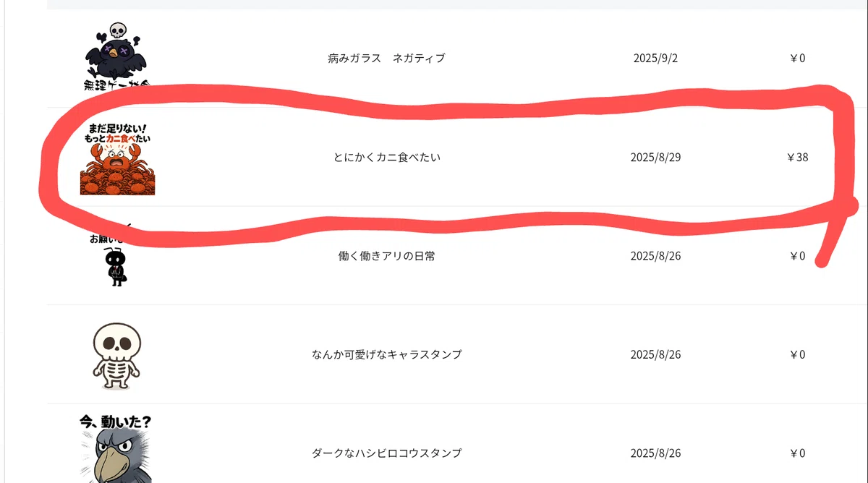This screenshot has height=483, width=868.
Task: Click the 2025/9/2 date cell
Action: click(655, 59)
